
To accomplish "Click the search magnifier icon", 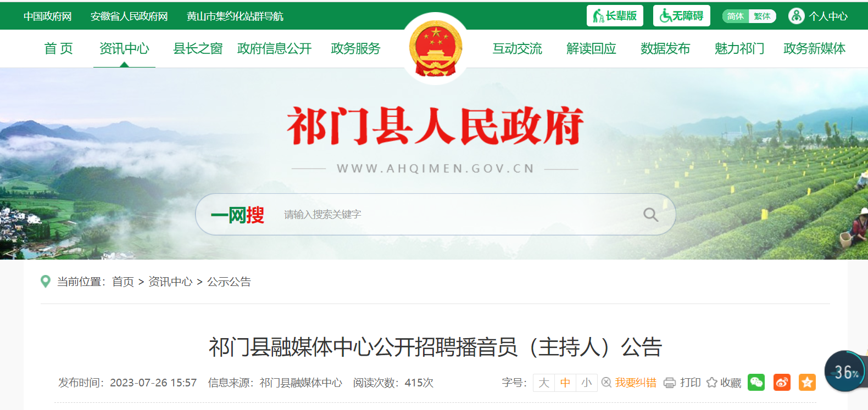I will click(x=650, y=215).
